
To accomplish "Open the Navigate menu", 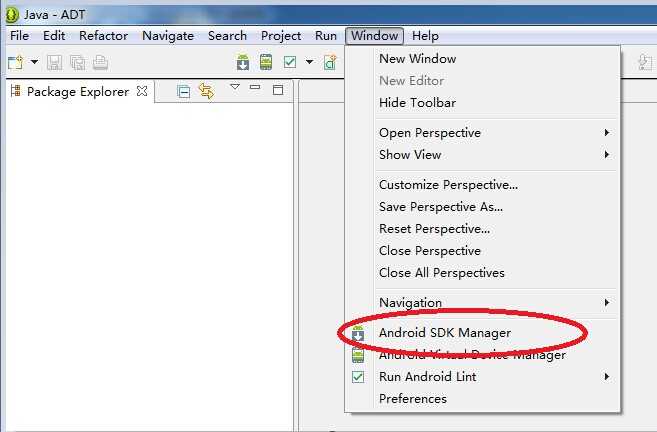I will (x=168, y=36).
